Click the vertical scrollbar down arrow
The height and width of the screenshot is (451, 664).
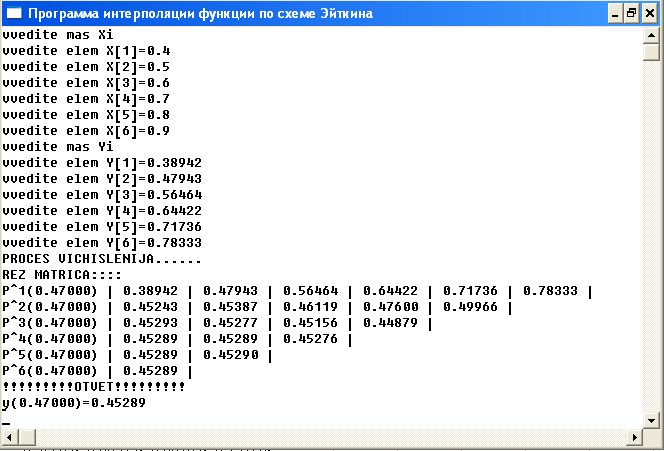point(651,421)
